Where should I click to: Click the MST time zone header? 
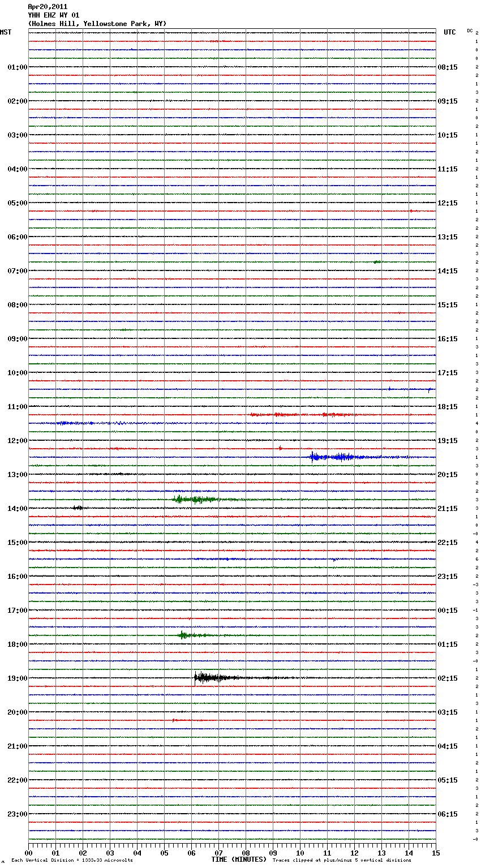pyautogui.click(x=6, y=32)
